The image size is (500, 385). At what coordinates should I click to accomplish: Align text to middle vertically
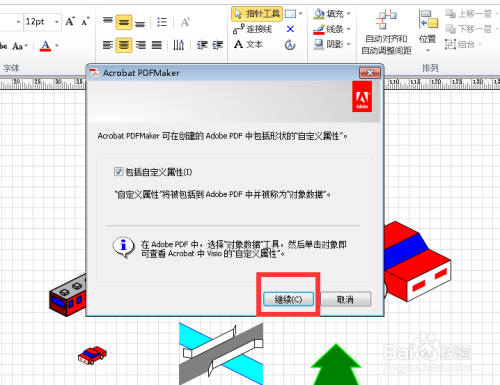click(x=124, y=22)
